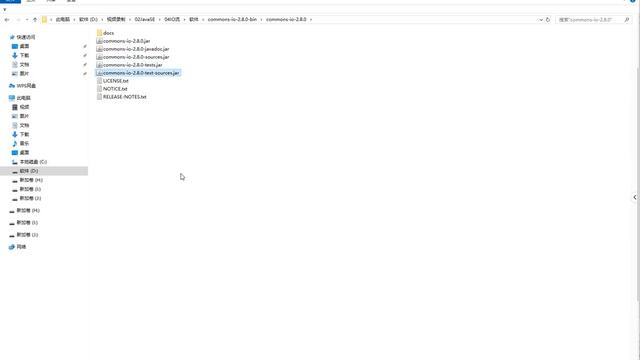Screen dimensions: 640x360
Task: Click commons-io-2.8.0 breadcrumb segment
Action: click(x=286, y=20)
